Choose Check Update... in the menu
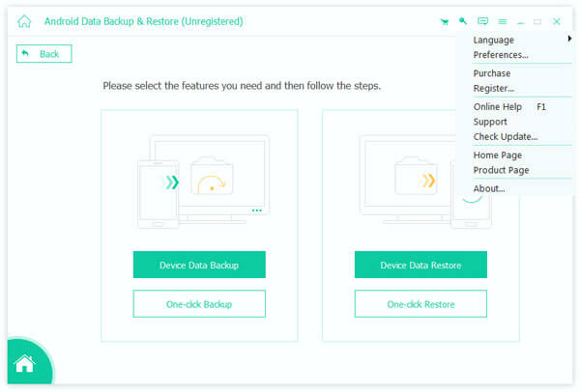Image resolution: width=580 pixels, height=392 pixels. coord(506,137)
